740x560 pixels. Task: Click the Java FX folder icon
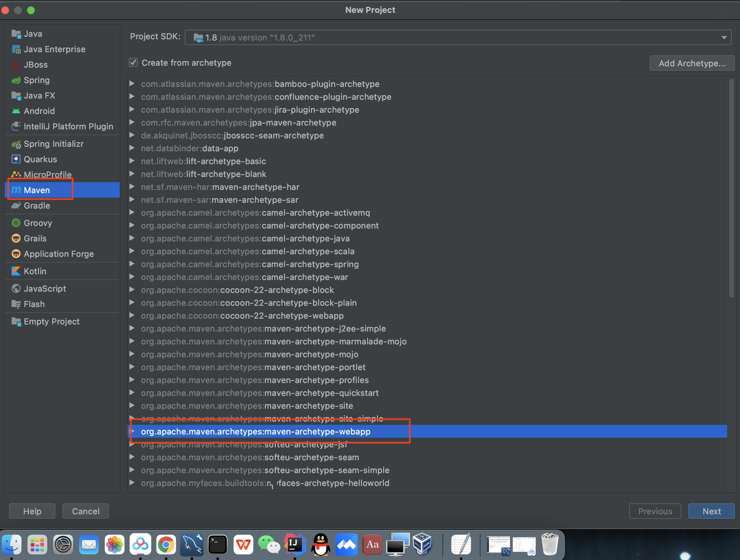point(16,96)
